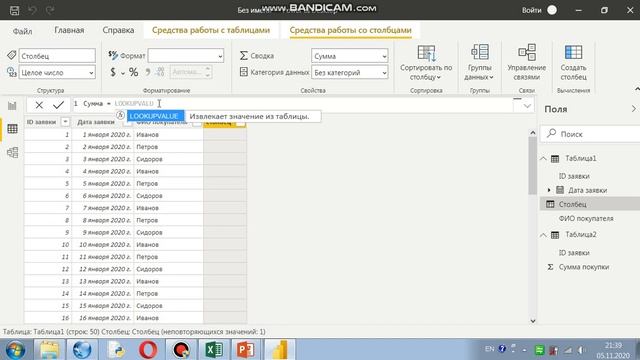This screenshot has height=360, width=640.
Task: Open the Формат dropdown list
Action: tap(186, 56)
